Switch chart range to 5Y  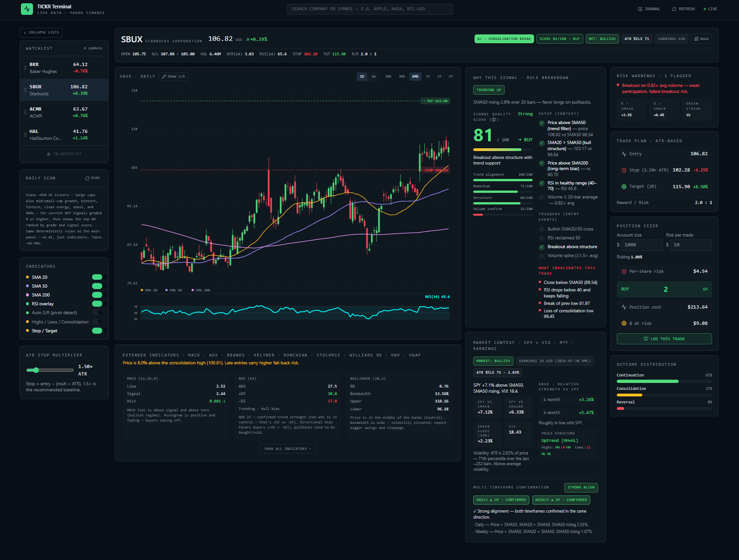pos(451,76)
